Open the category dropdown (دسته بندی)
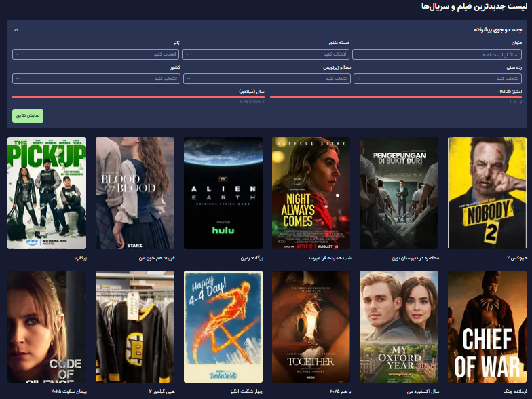The width and height of the screenshot is (532, 399). pos(266,54)
